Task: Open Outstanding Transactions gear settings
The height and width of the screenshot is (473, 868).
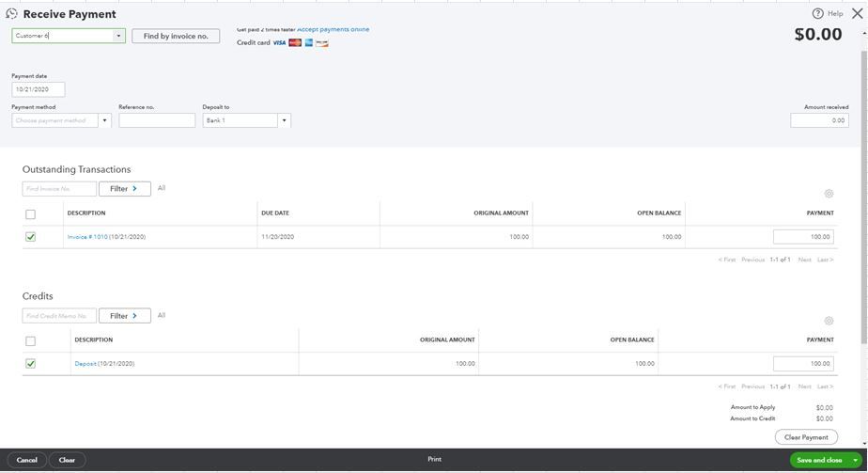Action: [829, 194]
